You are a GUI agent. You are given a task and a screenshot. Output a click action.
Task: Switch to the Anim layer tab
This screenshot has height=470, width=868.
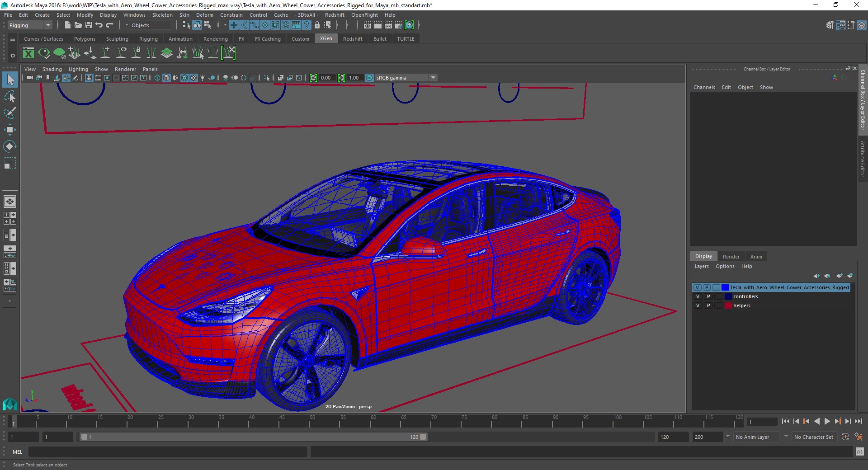click(756, 256)
